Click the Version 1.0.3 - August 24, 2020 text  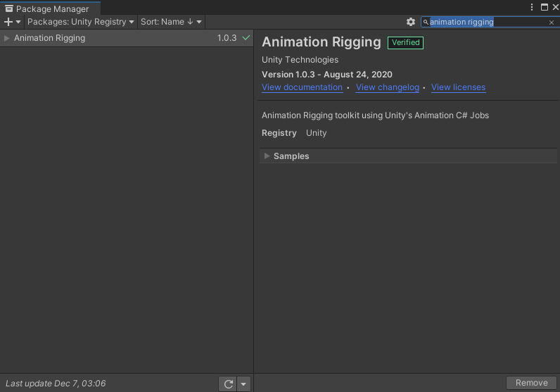(327, 75)
